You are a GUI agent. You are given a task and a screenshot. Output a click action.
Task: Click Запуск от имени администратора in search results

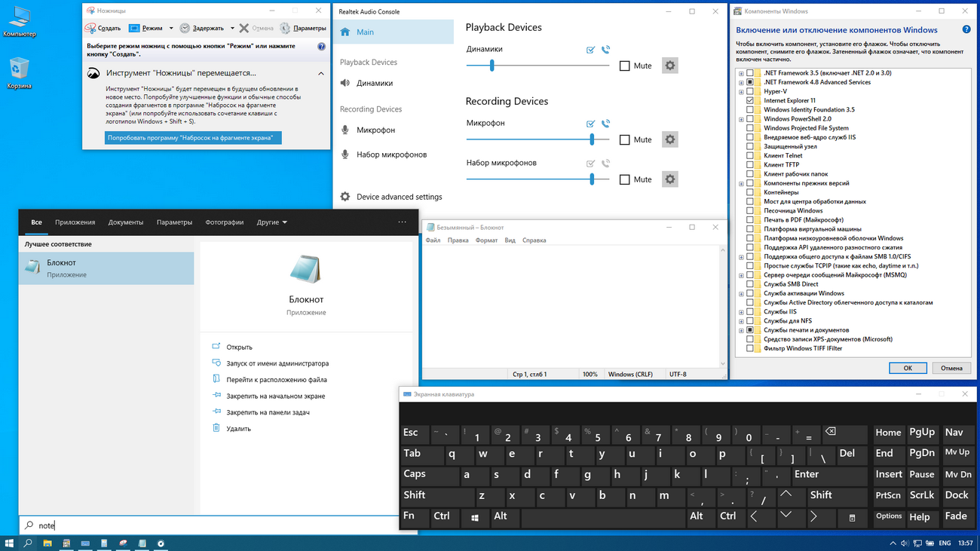[x=277, y=363]
